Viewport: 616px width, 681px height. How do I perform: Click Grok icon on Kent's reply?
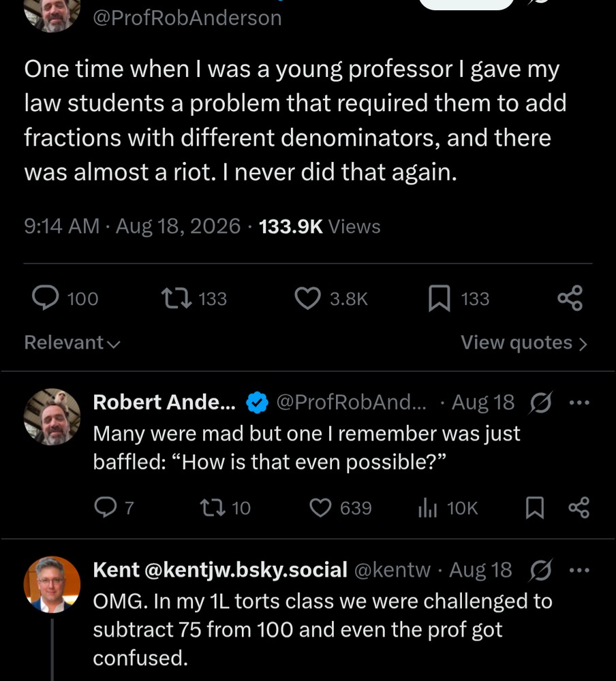tap(541, 570)
